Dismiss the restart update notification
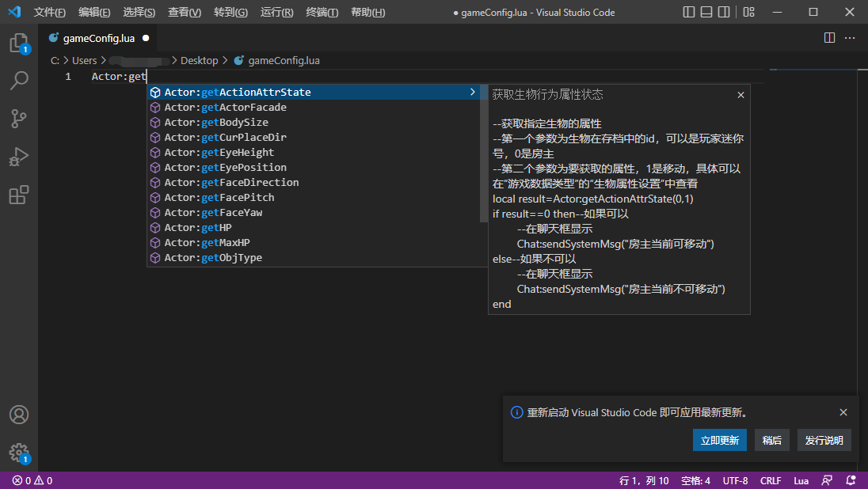 [x=843, y=412]
